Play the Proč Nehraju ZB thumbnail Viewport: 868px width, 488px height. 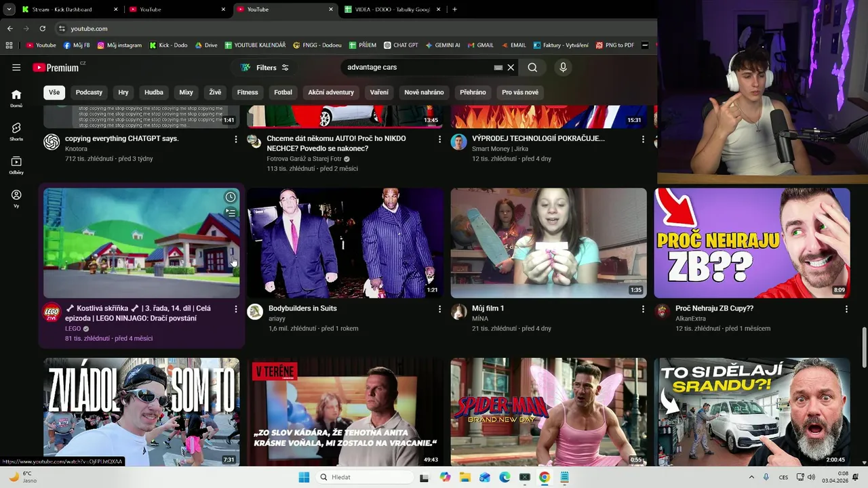click(752, 243)
